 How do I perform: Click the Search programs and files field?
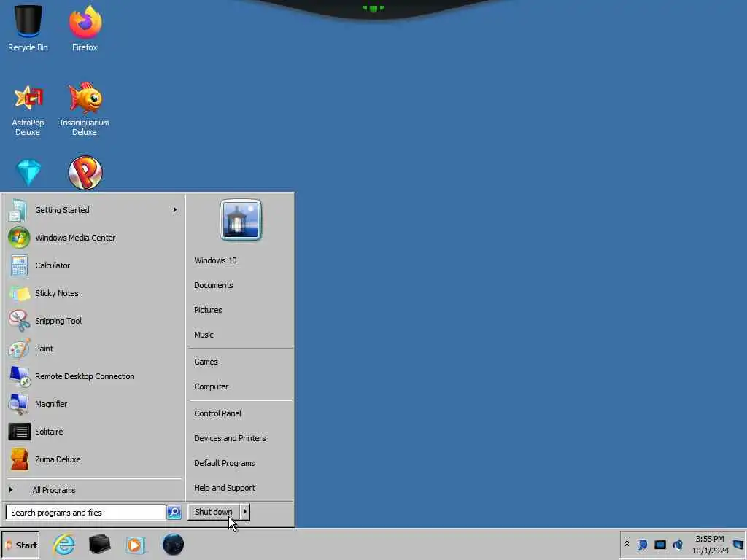click(x=85, y=513)
